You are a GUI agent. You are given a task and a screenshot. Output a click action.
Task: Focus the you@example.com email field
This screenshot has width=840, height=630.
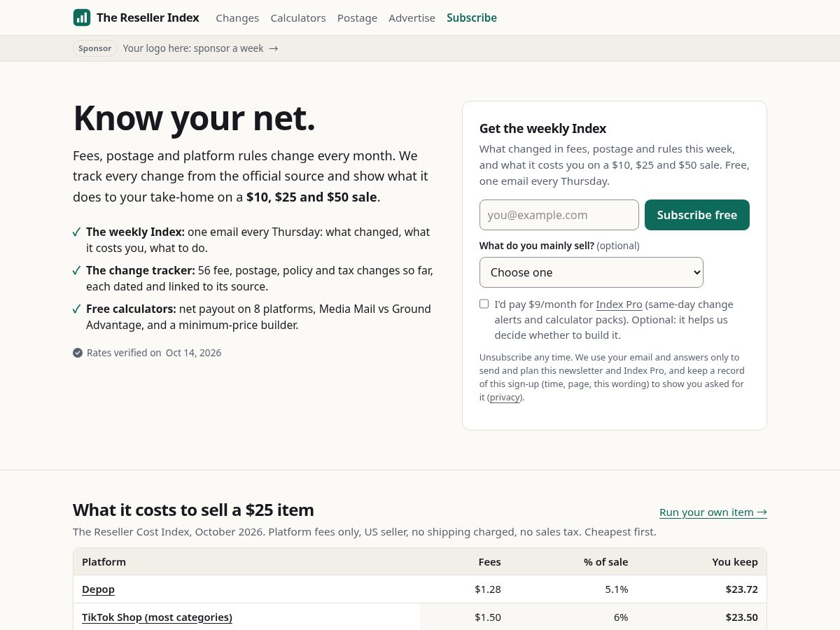559,215
